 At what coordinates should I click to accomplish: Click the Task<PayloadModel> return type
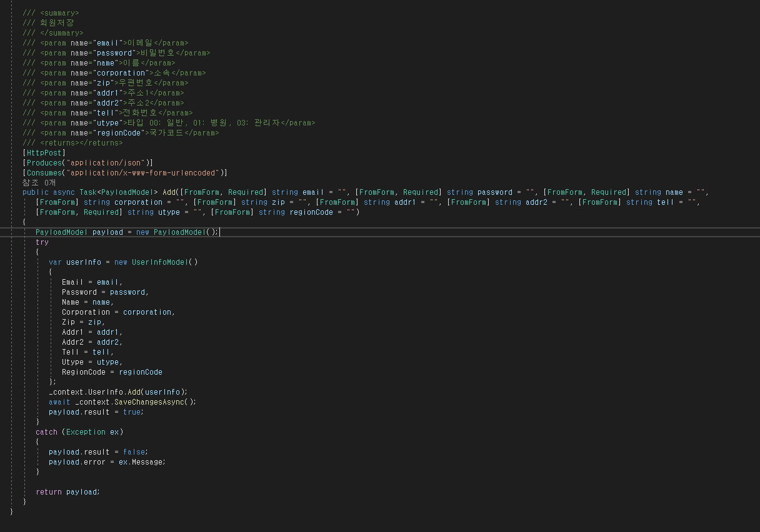[118, 192]
